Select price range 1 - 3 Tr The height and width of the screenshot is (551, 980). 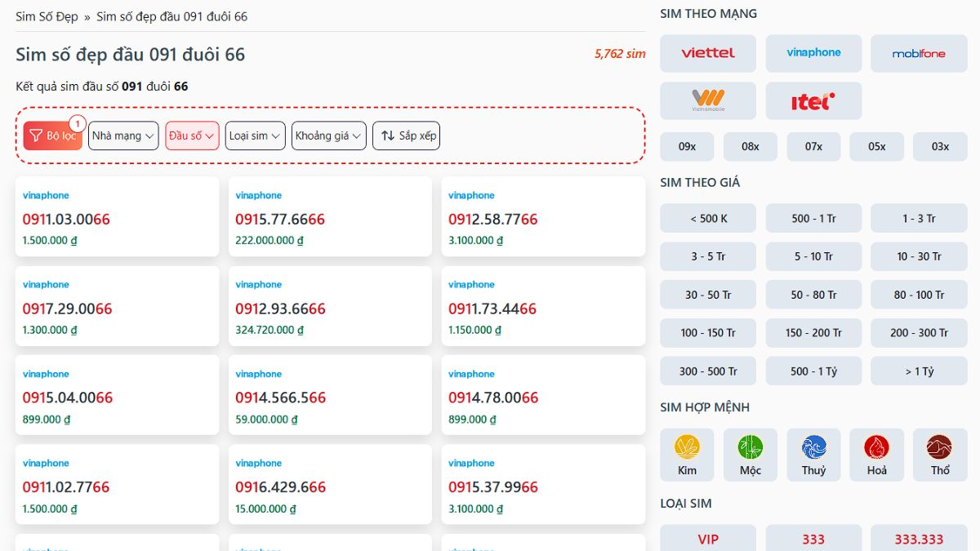(919, 218)
